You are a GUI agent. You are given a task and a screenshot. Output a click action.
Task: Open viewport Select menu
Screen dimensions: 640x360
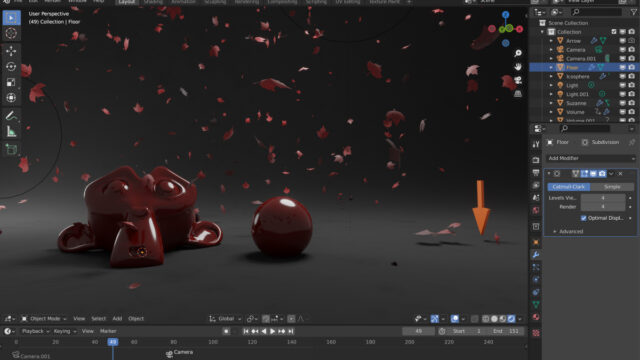(98, 319)
